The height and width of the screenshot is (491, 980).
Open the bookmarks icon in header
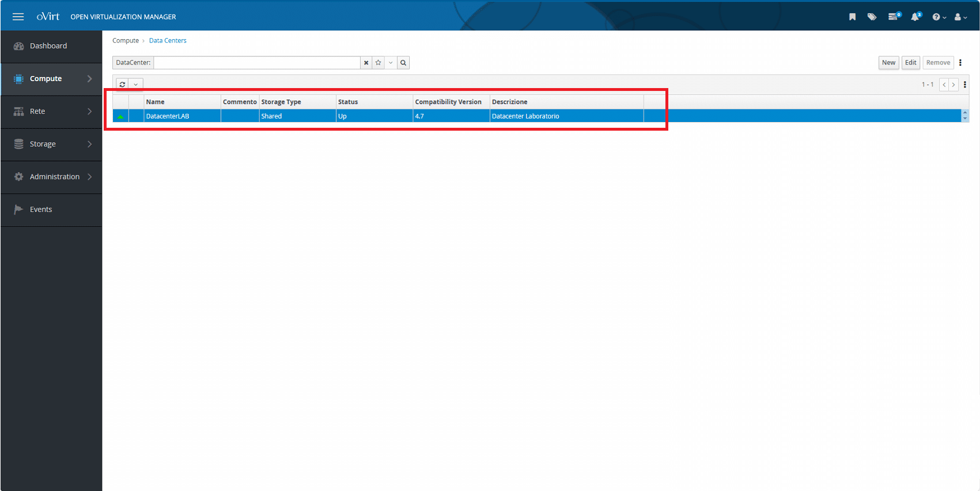coord(852,17)
